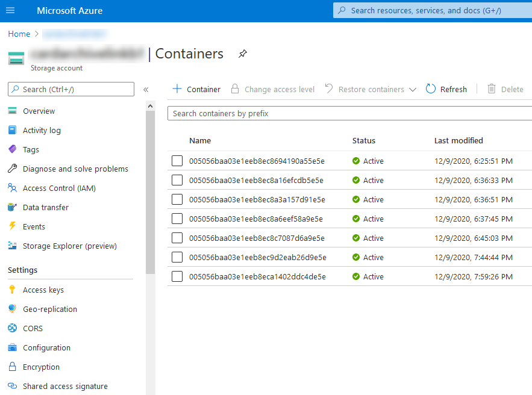Click the yellow key Access keys icon
The width and height of the screenshot is (532, 395).
click(x=12, y=290)
